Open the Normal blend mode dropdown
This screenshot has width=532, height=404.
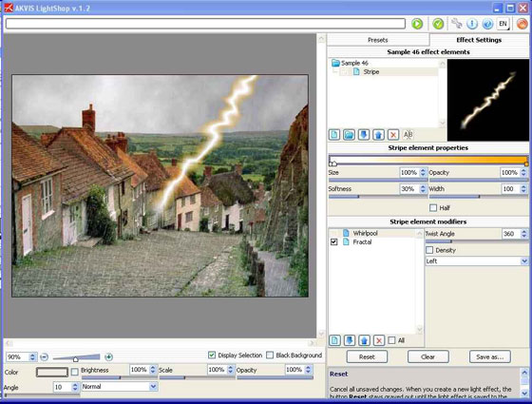[120, 386]
